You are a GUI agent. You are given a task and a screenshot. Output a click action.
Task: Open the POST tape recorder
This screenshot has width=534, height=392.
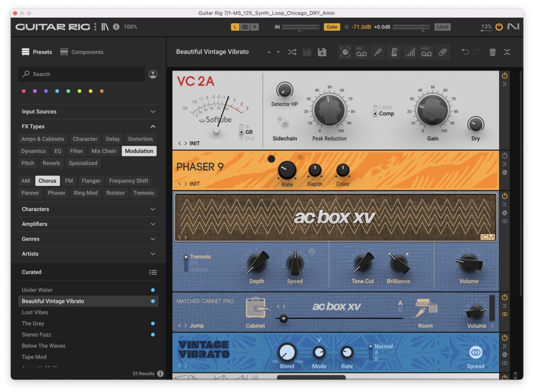point(426,52)
